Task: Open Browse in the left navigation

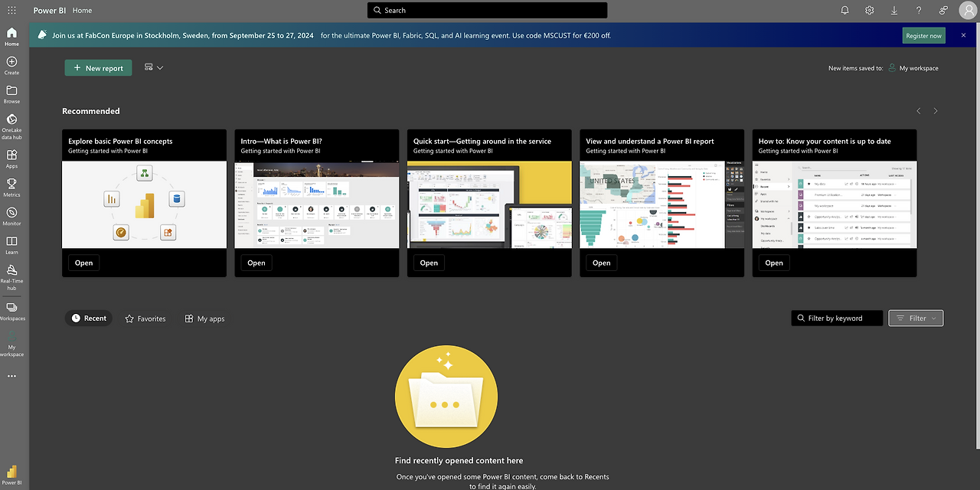Action: [x=11, y=95]
